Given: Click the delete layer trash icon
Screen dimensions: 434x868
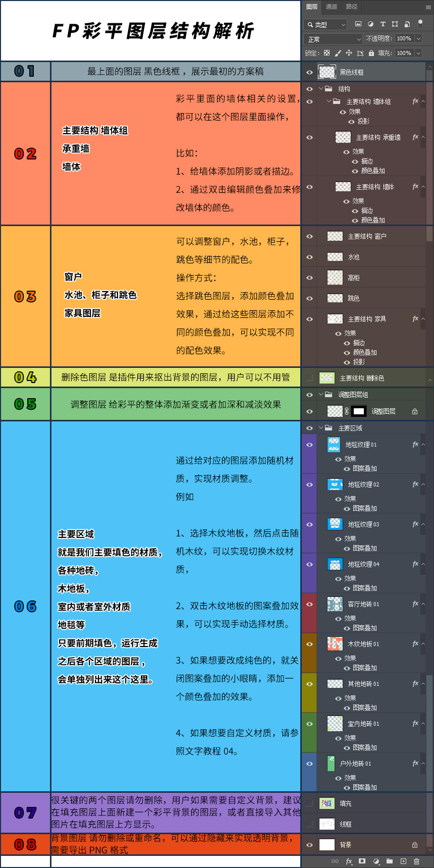Looking at the screenshot, I should [x=416, y=861].
